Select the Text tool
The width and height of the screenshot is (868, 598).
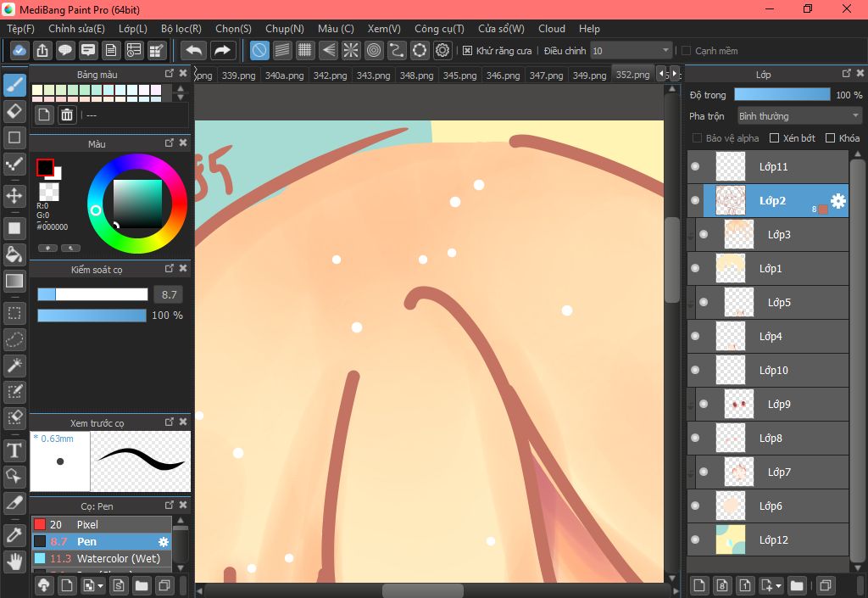pyautogui.click(x=14, y=450)
